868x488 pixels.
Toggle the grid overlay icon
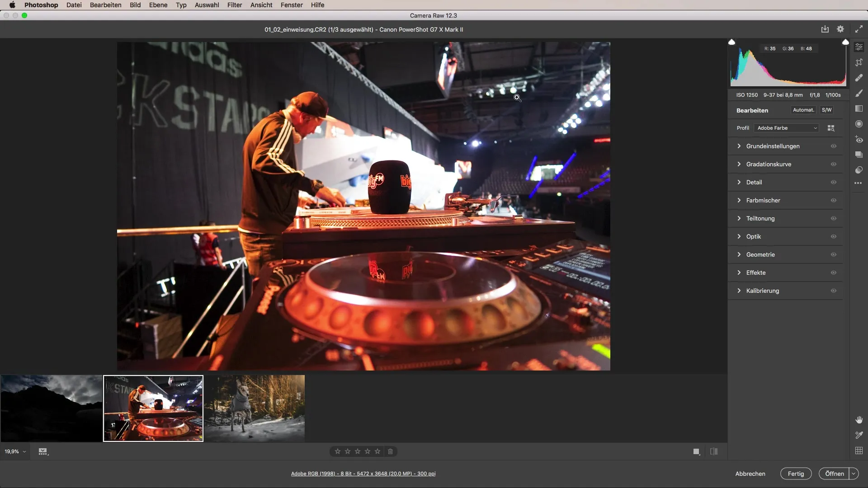click(859, 450)
